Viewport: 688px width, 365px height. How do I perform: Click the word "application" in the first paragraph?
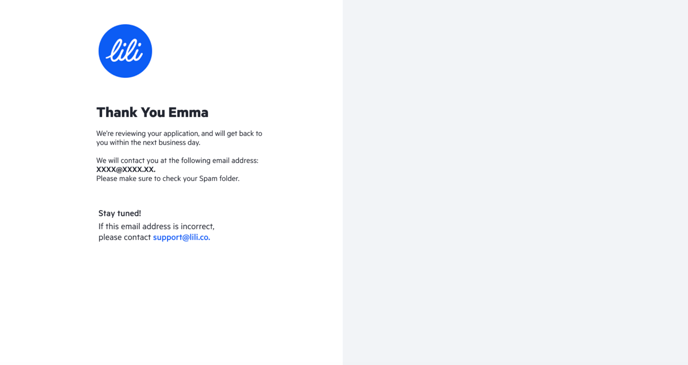[x=181, y=133]
